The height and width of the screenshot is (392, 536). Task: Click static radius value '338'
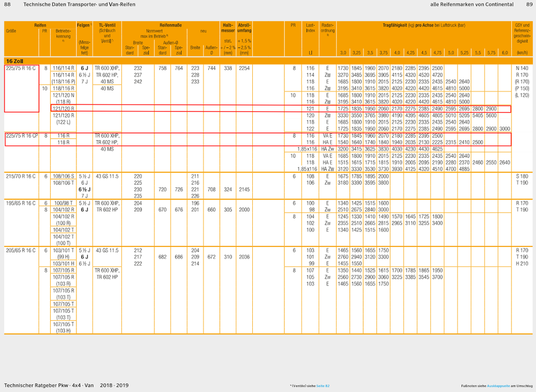[228, 69]
